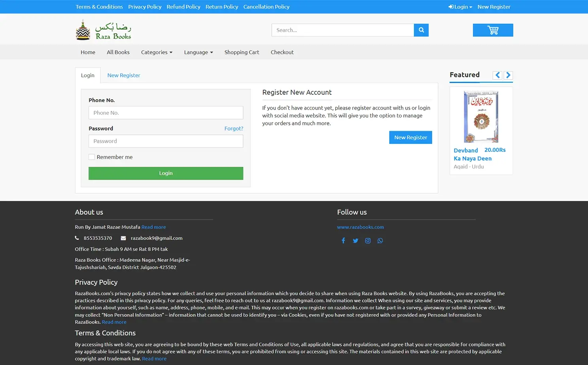The image size is (588, 365).
Task: Click the envelope icon beside the email address
Action: (x=123, y=238)
